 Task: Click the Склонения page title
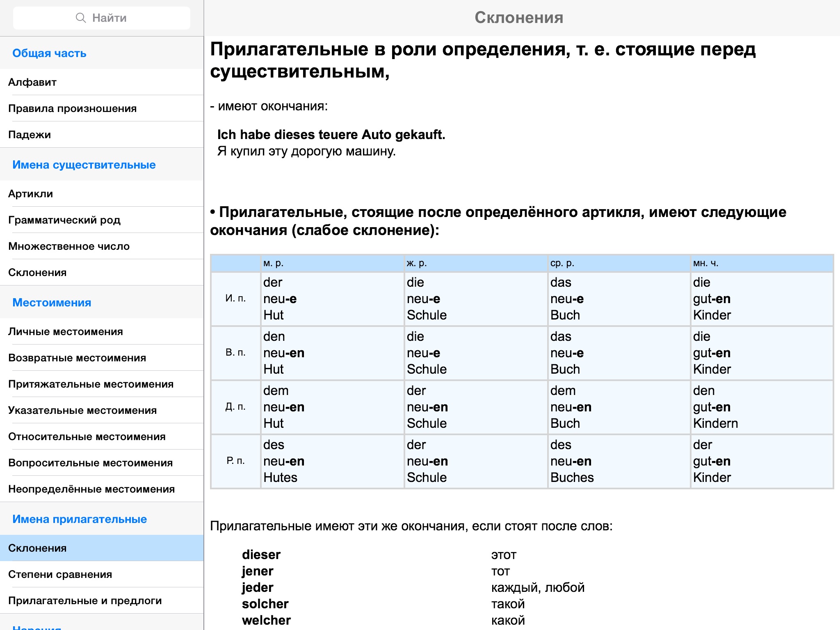519,18
